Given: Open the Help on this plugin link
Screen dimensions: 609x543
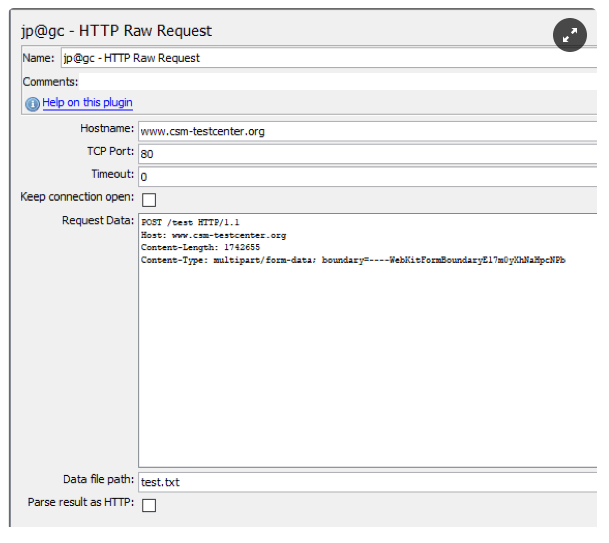Looking at the screenshot, I should click(87, 103).
